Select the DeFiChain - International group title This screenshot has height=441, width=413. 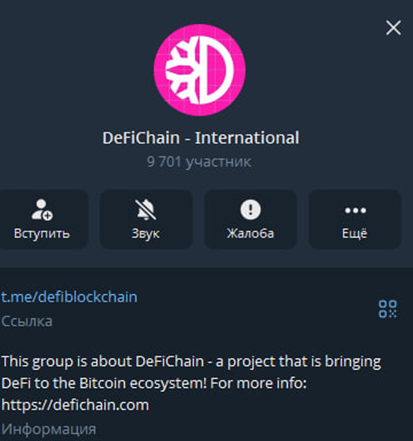coord(201,138)
